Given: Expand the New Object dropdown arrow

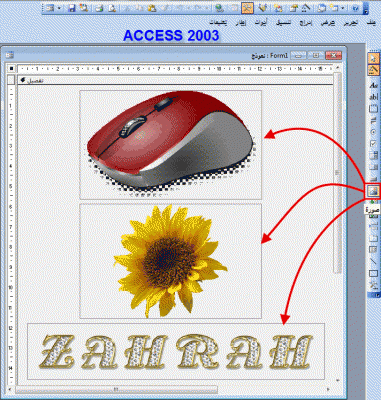Looking at the screenshot, I should point(343,8).
